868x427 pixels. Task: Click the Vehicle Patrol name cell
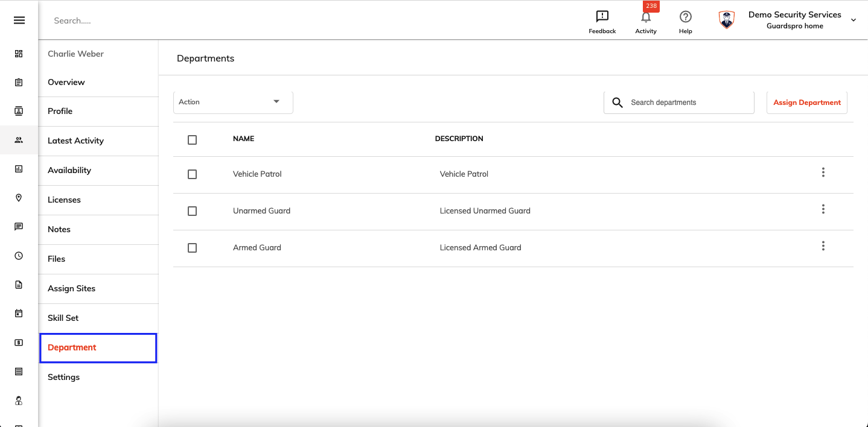[257, 174]
